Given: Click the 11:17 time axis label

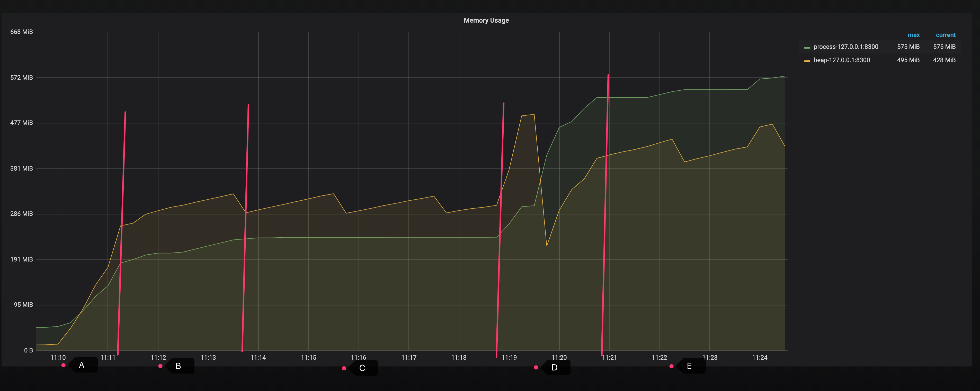Looking at the screenshot, I should point(408,358).
